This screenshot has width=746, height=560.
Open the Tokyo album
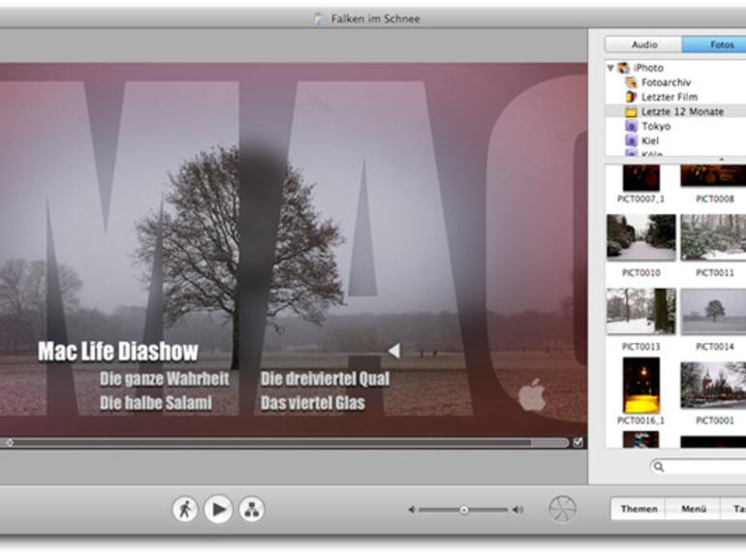point(655,126)
